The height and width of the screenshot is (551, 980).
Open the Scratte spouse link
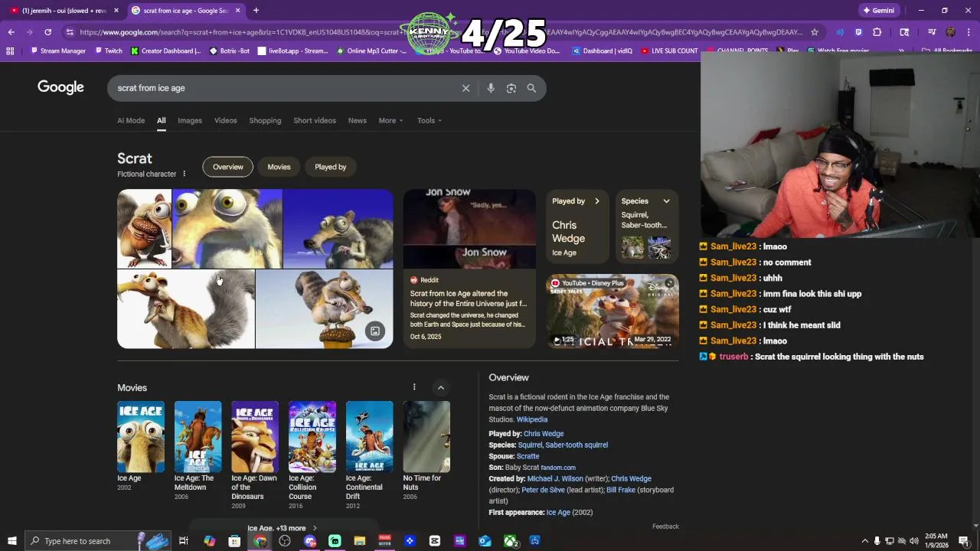point(528,456)
